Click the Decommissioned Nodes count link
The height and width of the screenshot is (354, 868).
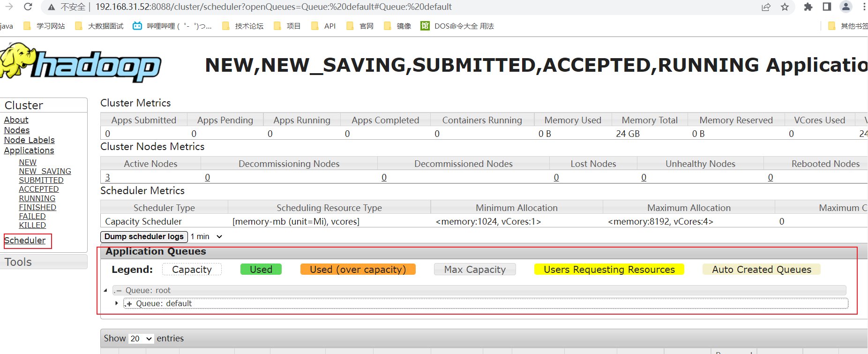point(384,177)
